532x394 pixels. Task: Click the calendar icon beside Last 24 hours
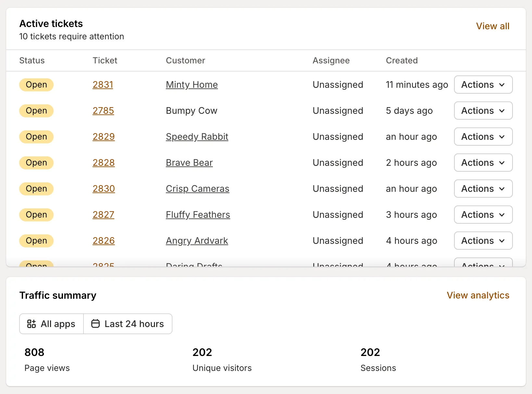pyautogui.click(x=95, y=324)
